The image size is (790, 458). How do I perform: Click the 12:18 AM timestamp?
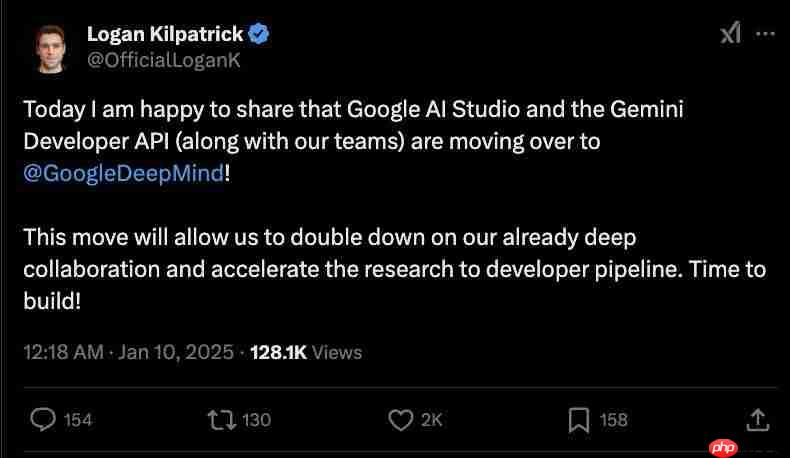64,352
